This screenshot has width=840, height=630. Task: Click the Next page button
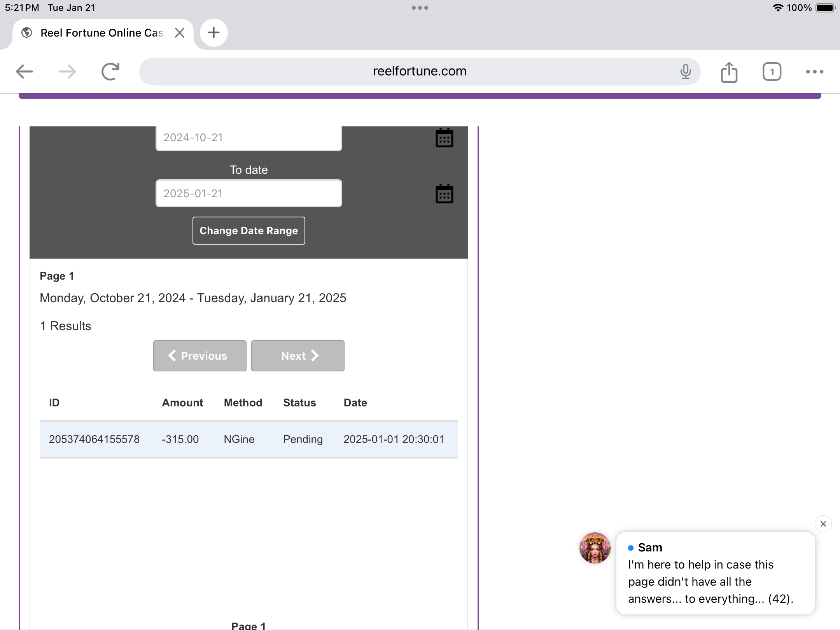coord(298,356)
